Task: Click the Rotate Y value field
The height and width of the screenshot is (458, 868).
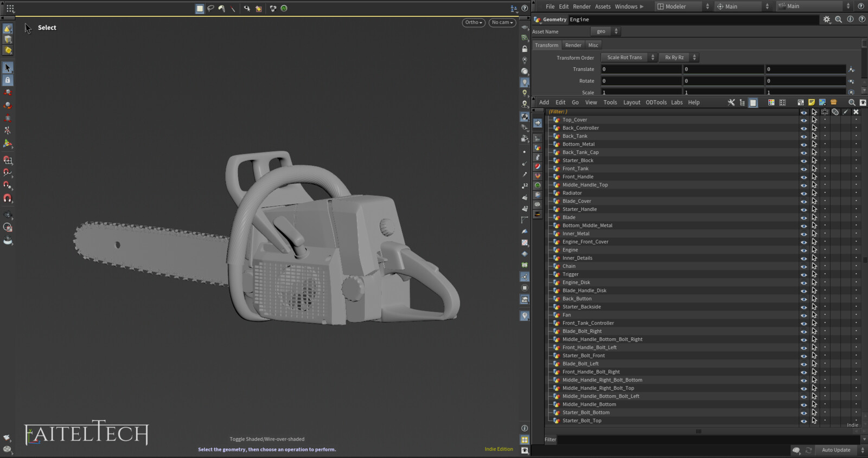Action: point(724,81)
